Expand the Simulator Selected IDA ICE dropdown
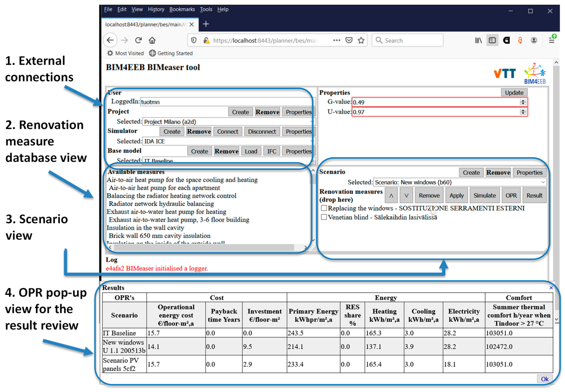 point(228,141)
